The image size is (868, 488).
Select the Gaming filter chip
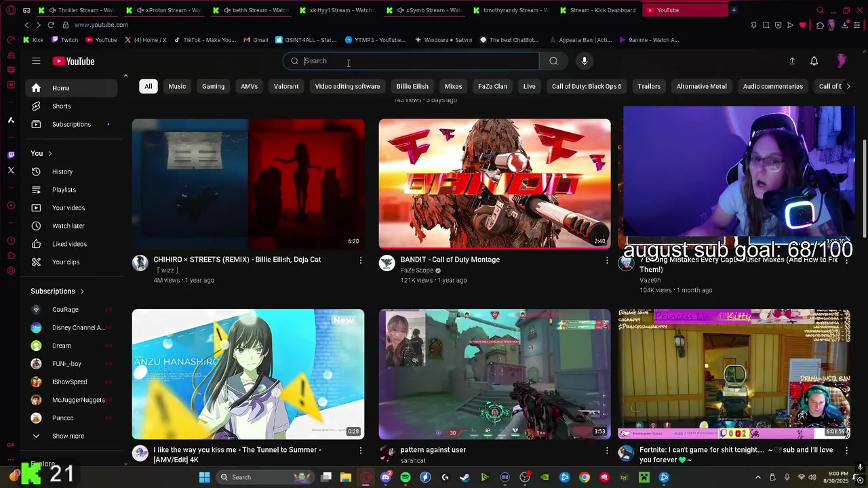[213, 86]
